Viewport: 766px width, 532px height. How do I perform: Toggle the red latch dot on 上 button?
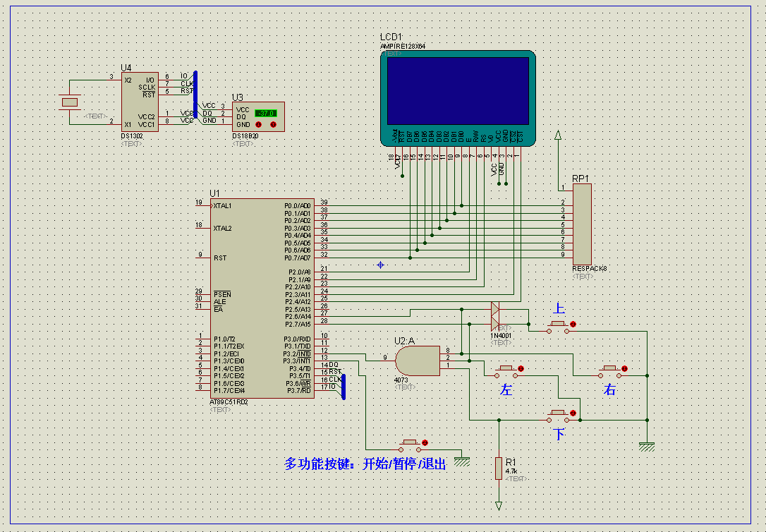(573, 324)
